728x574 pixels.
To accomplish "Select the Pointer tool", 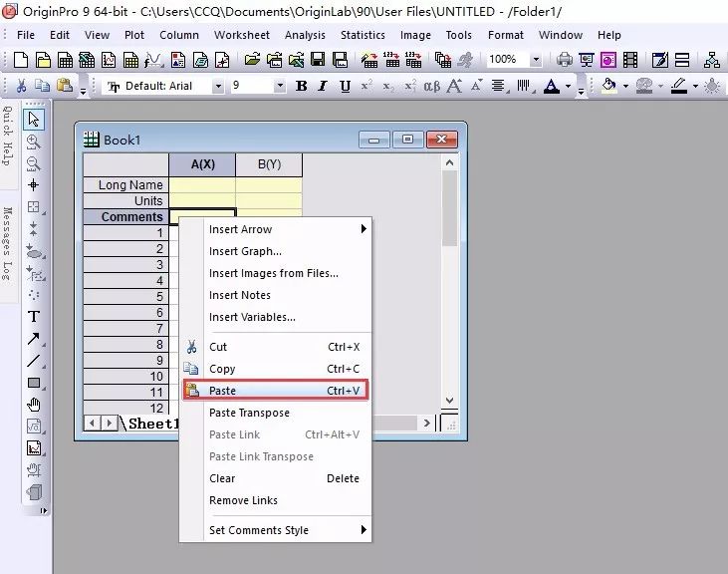I will pos(34,120).
